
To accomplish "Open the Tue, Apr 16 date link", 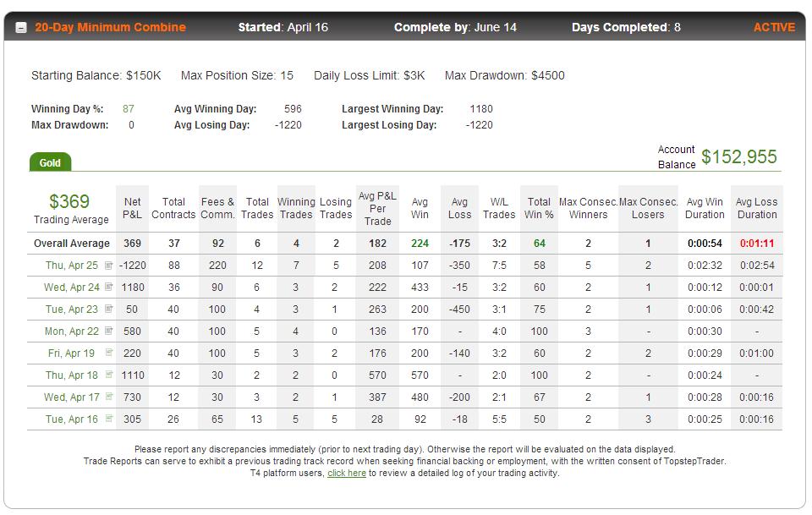I will tap(71, 419).
